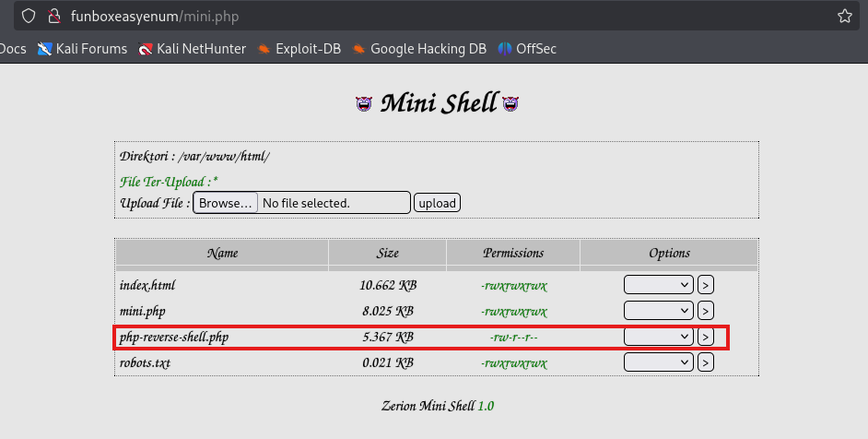Viewport: 868px width, 439px height.
Task: Open the Kali Forums bookmark
Action: tap(82, 49)
